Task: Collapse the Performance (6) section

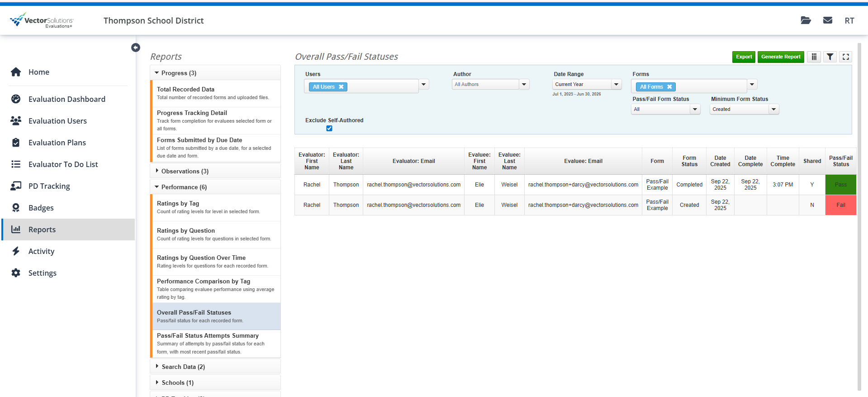Action: 215,187
